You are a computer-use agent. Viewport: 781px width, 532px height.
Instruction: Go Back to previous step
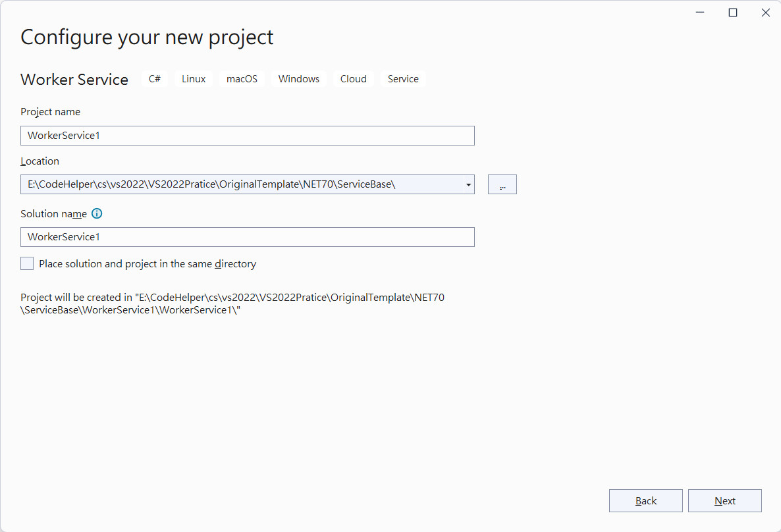(x=645, y=500)
